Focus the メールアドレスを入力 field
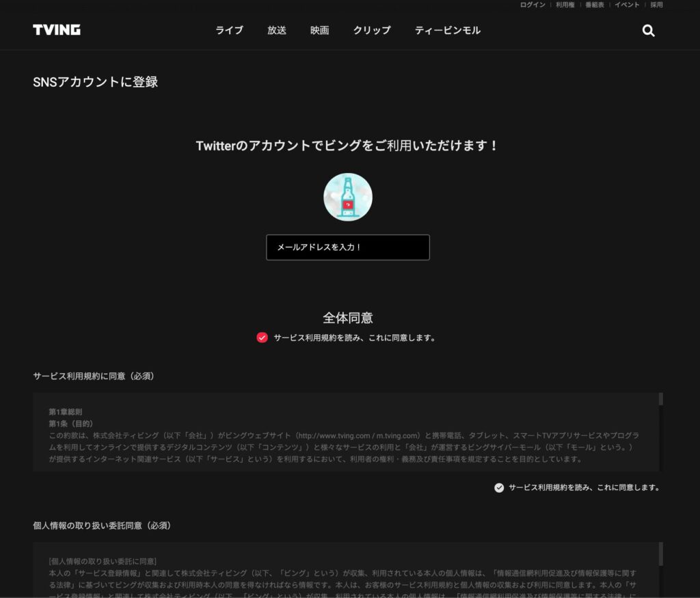Image resolution: width=700 pixels, height=598 pixels. (348, 247)
